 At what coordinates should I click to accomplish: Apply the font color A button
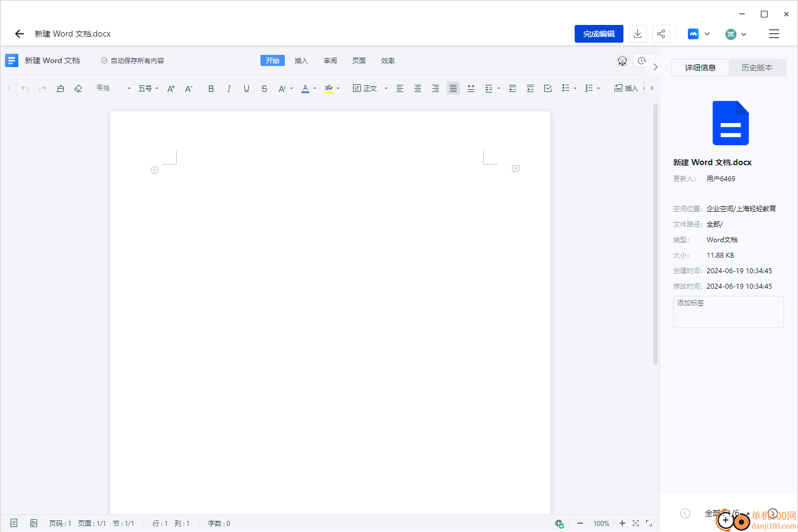pyautogui.click(x=305, y=89)
